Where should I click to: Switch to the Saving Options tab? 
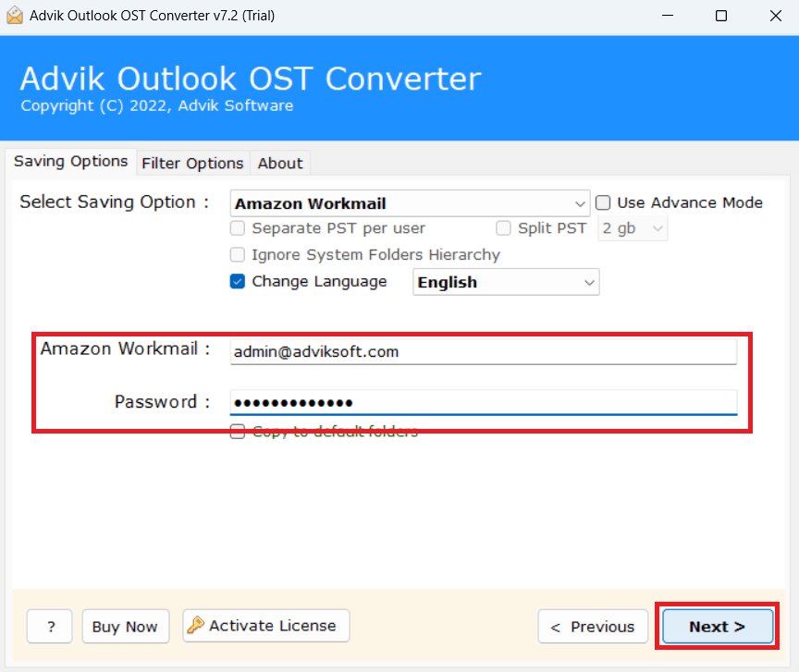tap(71, 162)
